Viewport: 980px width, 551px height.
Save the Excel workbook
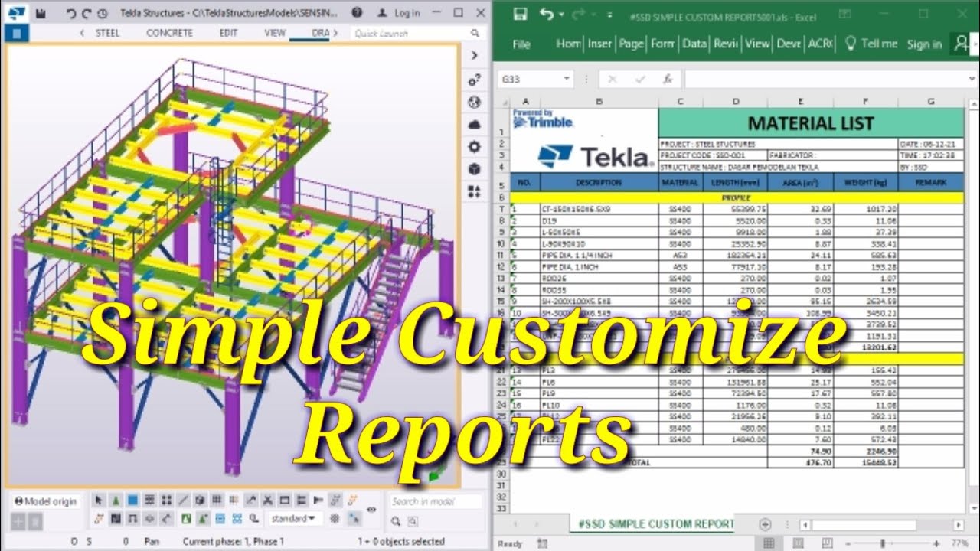pyautogui.click(x=520, y=15)
